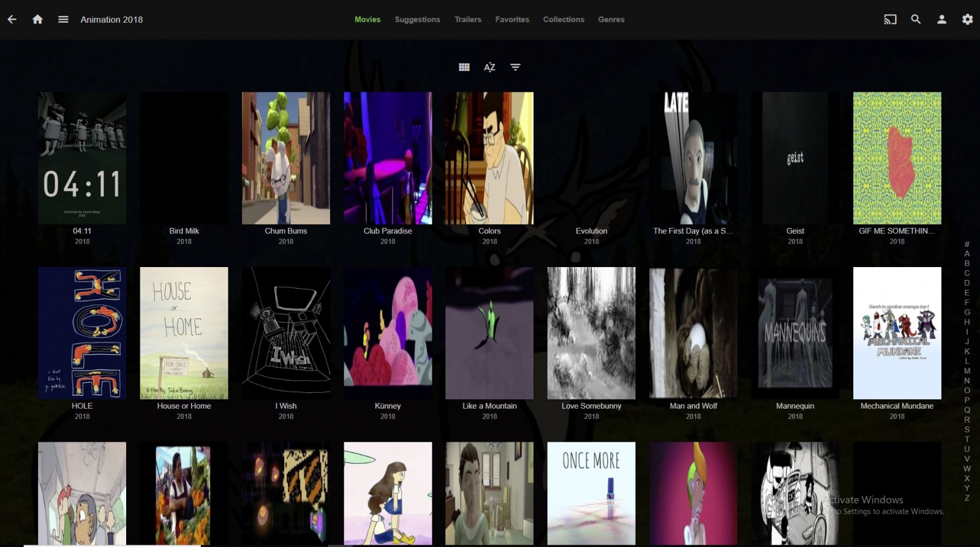Open the home screen icon
This screenshot has height=547, width=980.
[x=37, y=20]
